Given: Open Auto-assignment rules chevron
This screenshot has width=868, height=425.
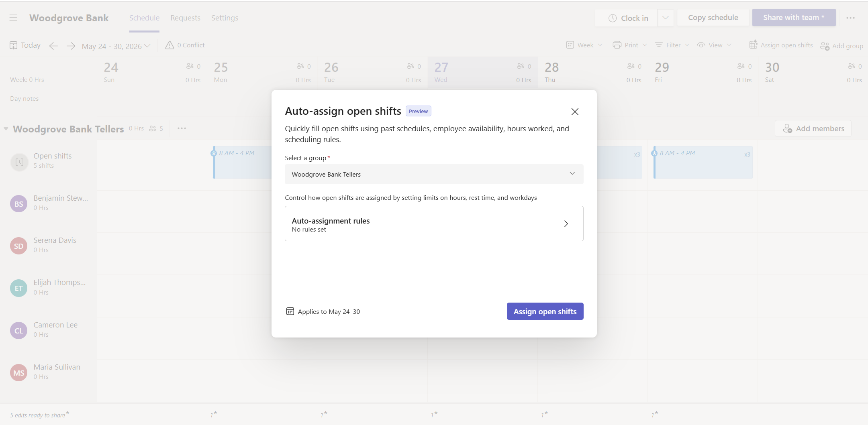Looking at the screenshot, I should coord(566,224).
